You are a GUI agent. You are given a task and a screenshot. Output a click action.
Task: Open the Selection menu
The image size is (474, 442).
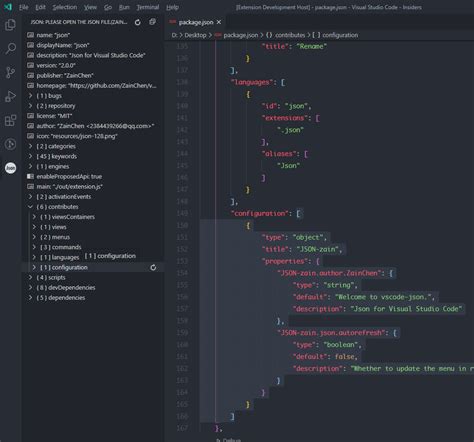point(65,7)
